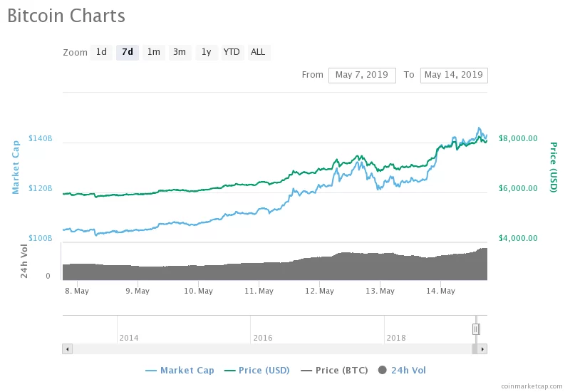Image resolution: width=570 pixels, height=392 pixels.
Task: Click the navigator scrollbar track
Action: 271,349
